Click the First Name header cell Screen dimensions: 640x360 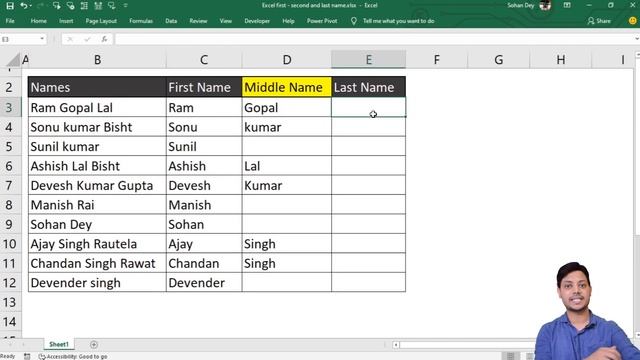coord(204,87)
